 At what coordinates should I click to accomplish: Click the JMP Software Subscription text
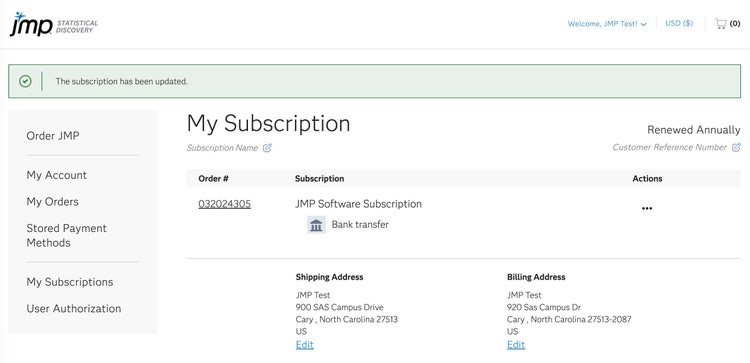[x=358, y=204]
